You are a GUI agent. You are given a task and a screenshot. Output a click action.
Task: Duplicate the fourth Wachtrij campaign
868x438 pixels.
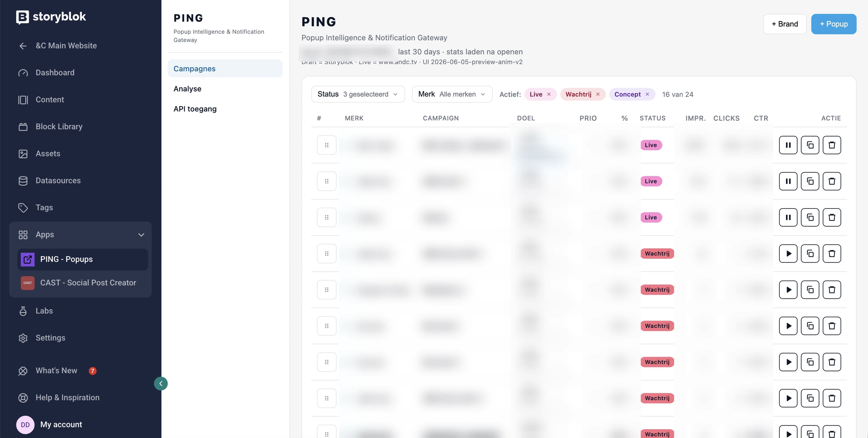[810, 362]
